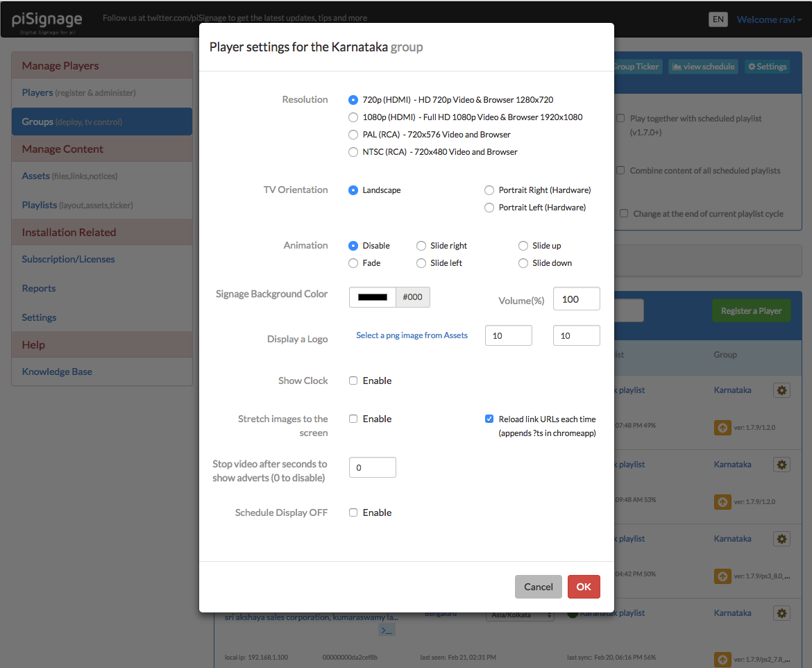Viewport: 812px width, 668px height.
Task: Select 1080p (HDMI) Full HD resolution
Action: pos(353,117)
